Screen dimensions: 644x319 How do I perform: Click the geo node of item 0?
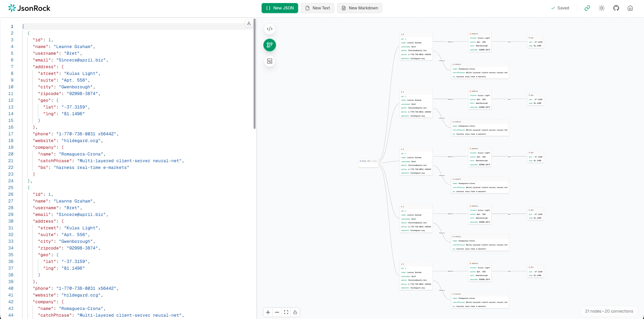(536, 42)
